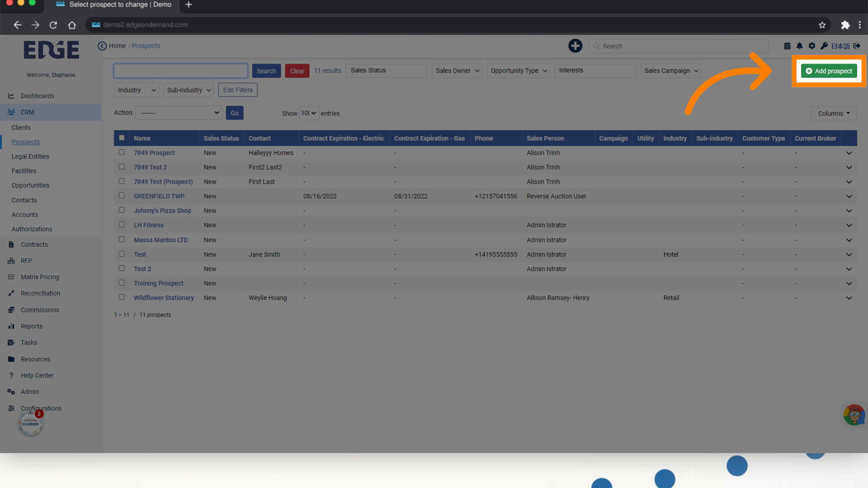868x488 pixels.
Task: Click the Add prospect button
Action: [829, 71]
